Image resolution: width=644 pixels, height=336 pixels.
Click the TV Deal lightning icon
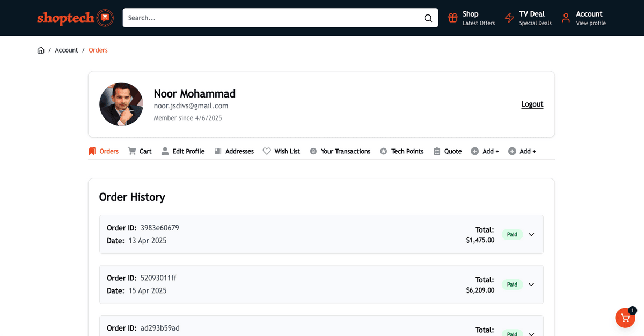[509, 18]
